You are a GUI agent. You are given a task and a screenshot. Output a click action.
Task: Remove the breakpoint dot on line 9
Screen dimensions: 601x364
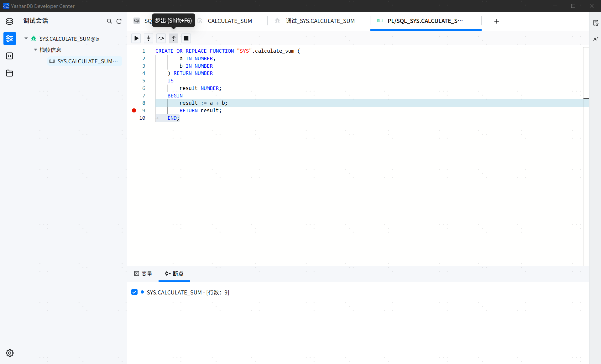click(134, 110)
